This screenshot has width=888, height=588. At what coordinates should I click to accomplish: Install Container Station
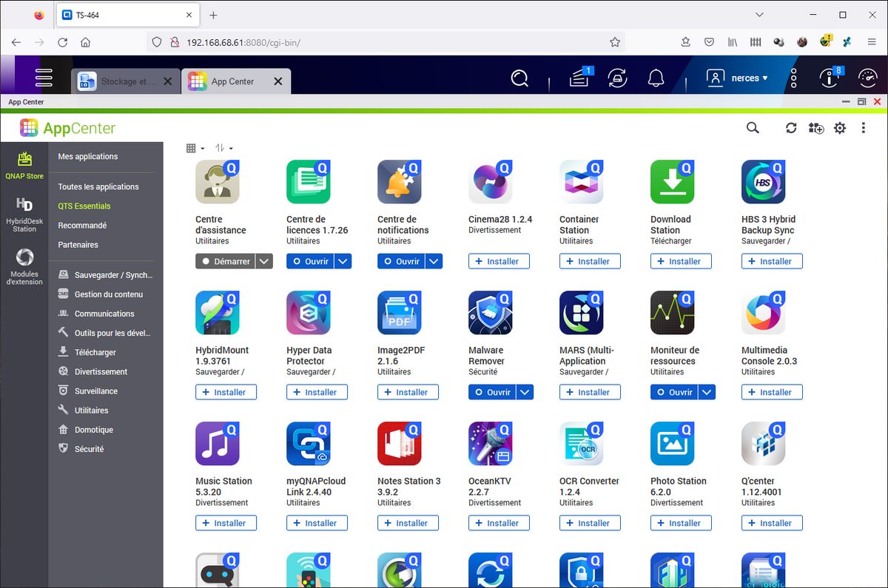590,261
